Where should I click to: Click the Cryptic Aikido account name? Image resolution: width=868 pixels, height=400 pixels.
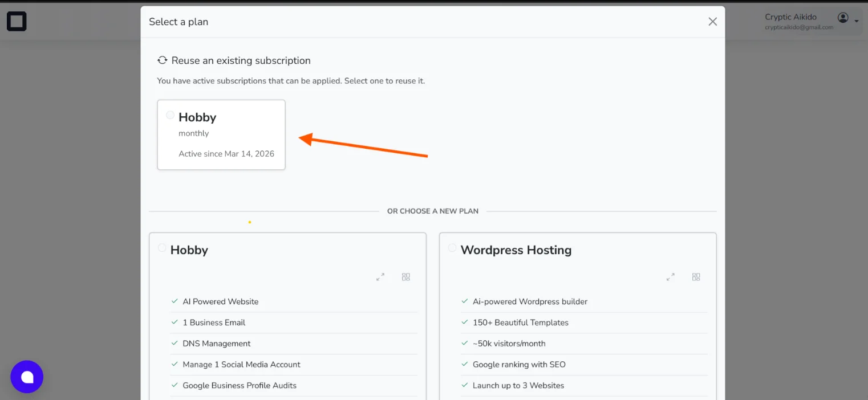(790, 17)
